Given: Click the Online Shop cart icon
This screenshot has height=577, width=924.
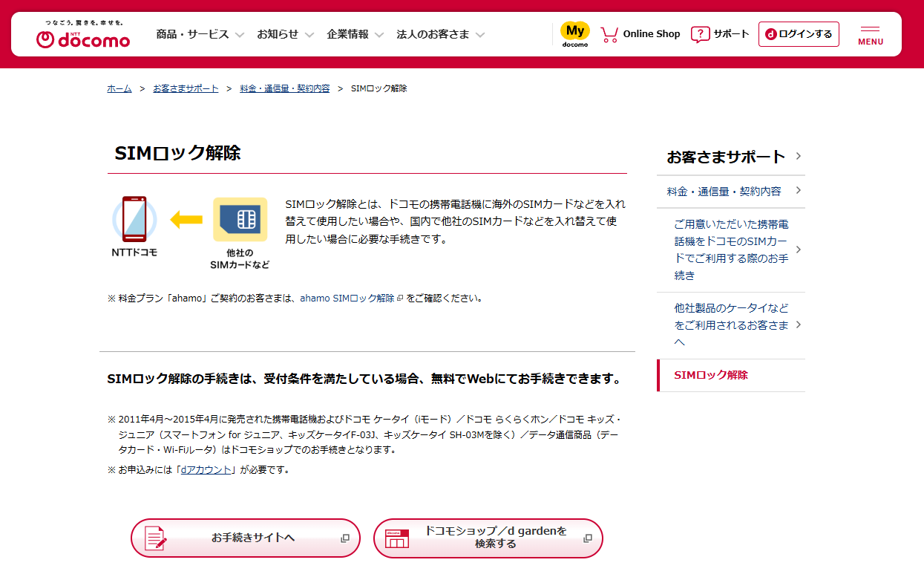Looking at the screenshot, I should pos(609,34).
